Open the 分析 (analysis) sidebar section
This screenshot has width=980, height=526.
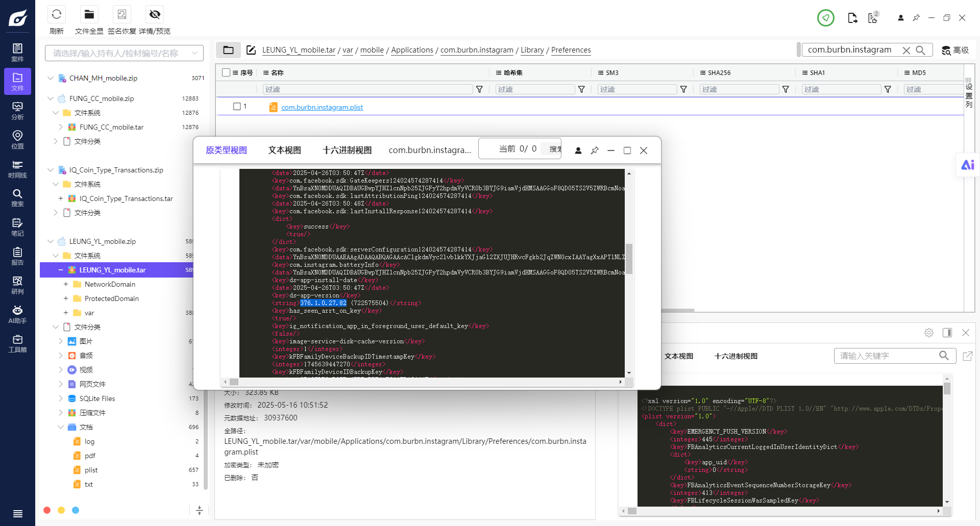pyautogui.click(x=17, y=111)
